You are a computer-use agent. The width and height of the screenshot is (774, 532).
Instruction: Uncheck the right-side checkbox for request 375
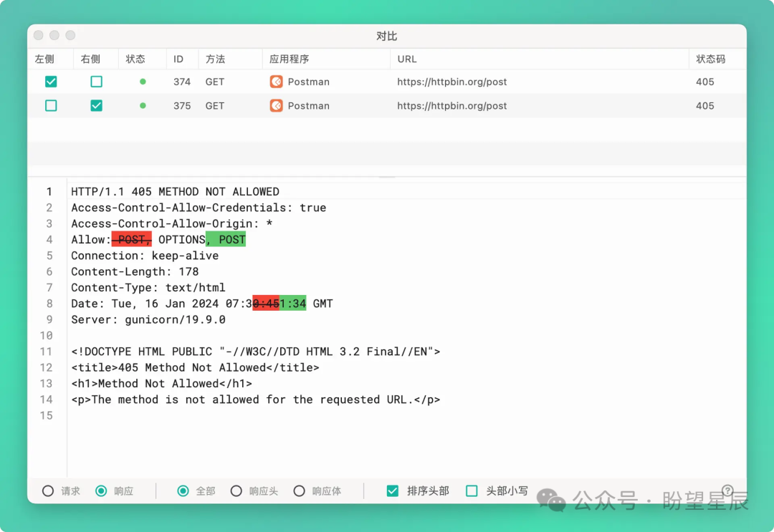[x=96, y=105]
